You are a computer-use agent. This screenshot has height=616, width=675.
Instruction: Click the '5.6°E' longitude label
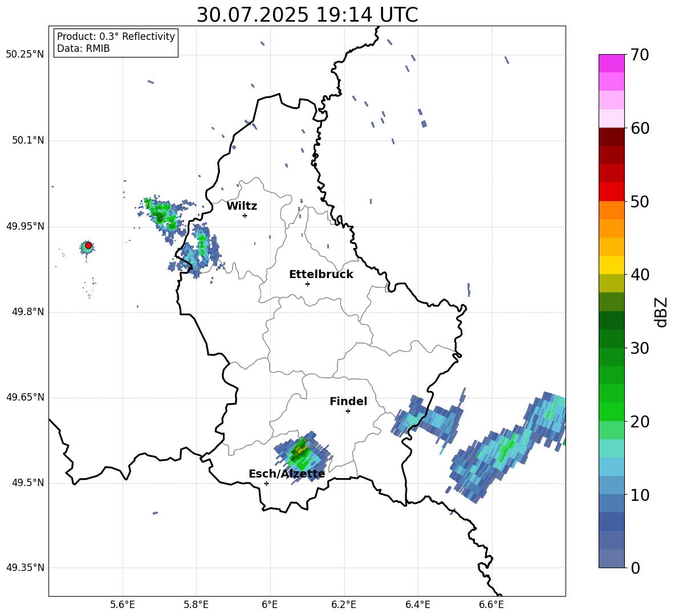point(122,605)
